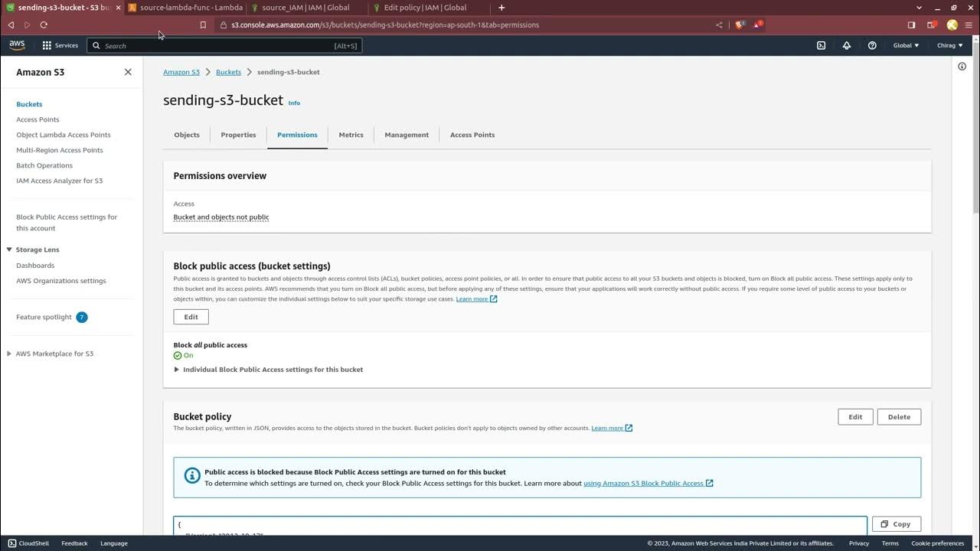Launch CloudShell from top navigation bar icon
The height and width of the screenshot is (551, 980).
[x=821, y=45]
